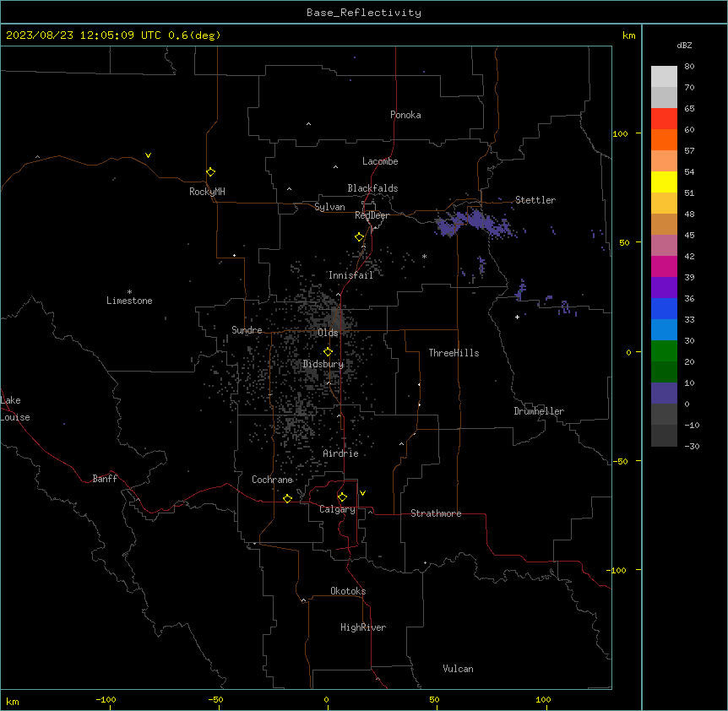Click the yellow v marker northeast of Calgary
The height and width of the screenshot is (711, 728).
coord(362,493)
